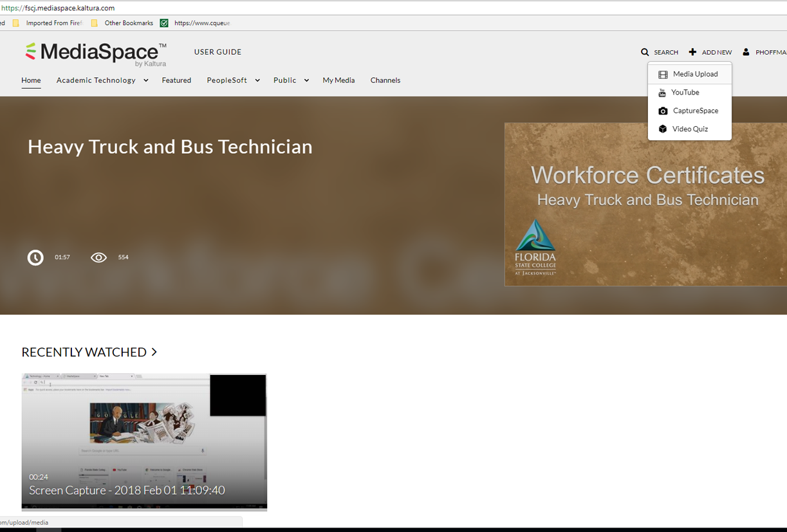Click the eye views icon

98,257
